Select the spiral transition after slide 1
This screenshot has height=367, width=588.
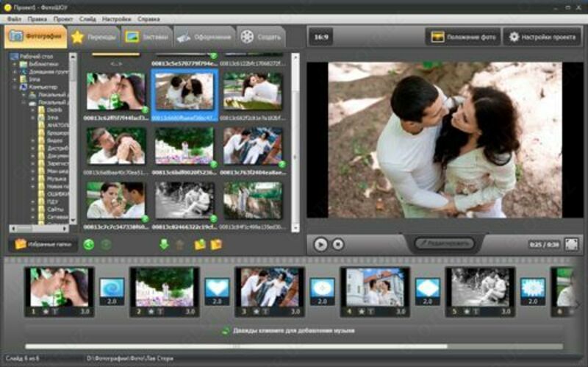tap(112, 288)
